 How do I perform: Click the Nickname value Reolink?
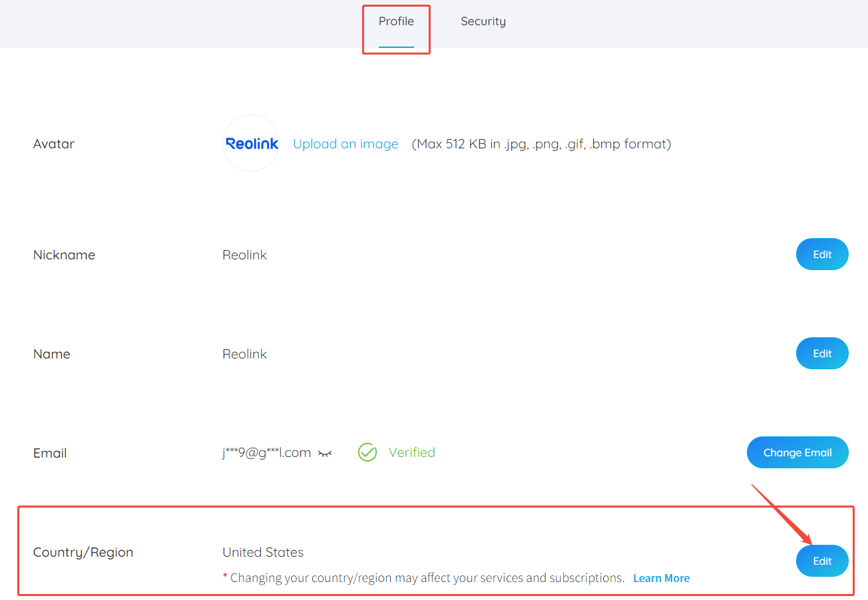[x=244, y=255]
